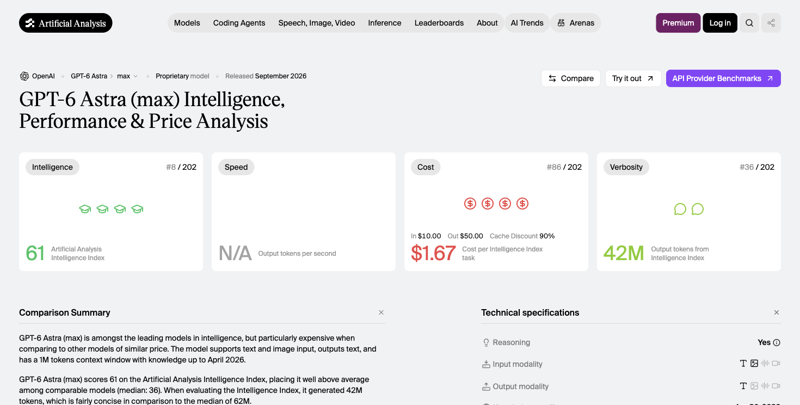Click the image icon in Input modality row
800x405 pixels.
(x=754, y=364)
